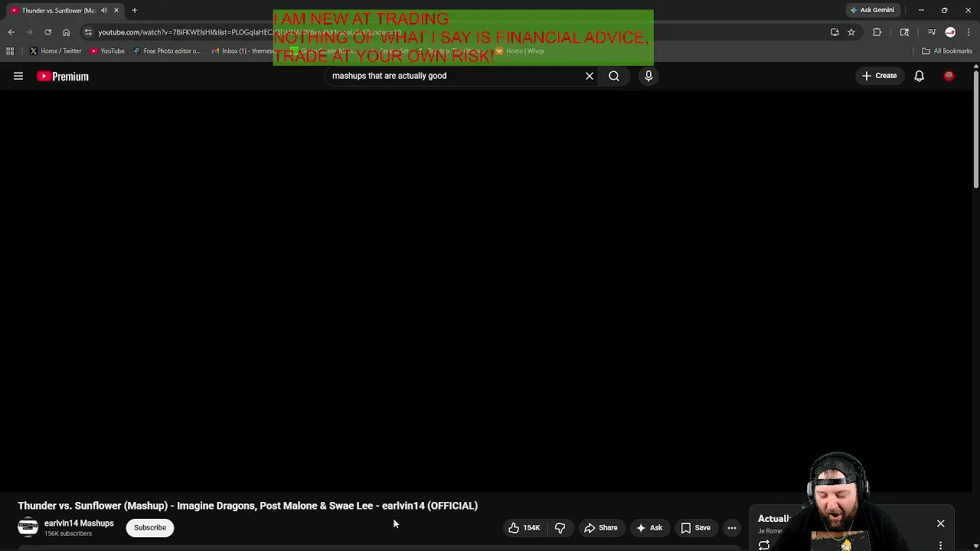
Task: Open the YouTube bookmark
Action: coord(107,51)
